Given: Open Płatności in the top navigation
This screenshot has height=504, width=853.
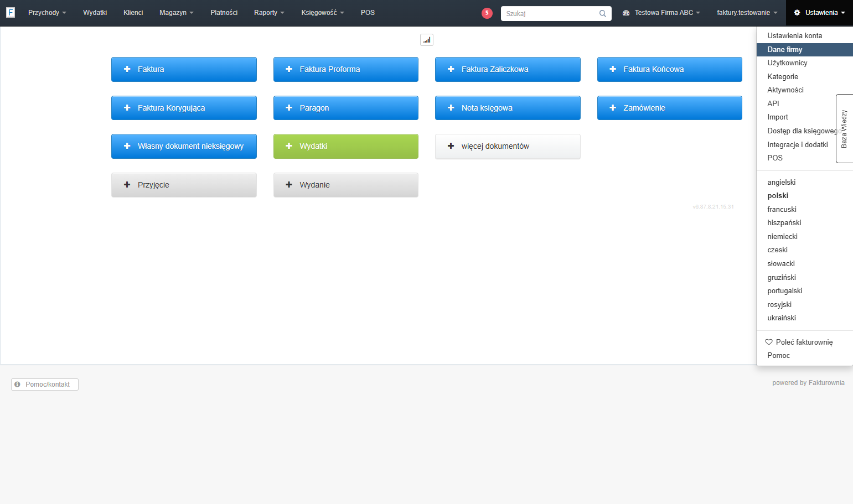Looking at the screenshot, I should click(224, 13).
